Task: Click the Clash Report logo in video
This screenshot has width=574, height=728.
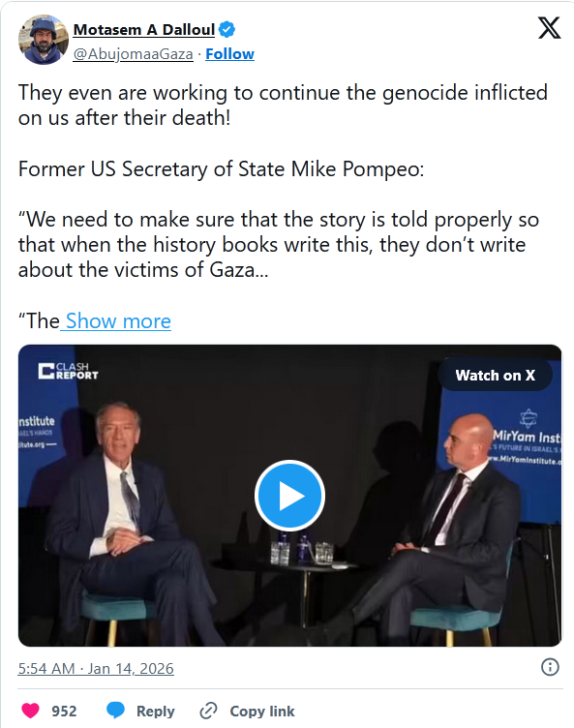Action: coord(69,371)
